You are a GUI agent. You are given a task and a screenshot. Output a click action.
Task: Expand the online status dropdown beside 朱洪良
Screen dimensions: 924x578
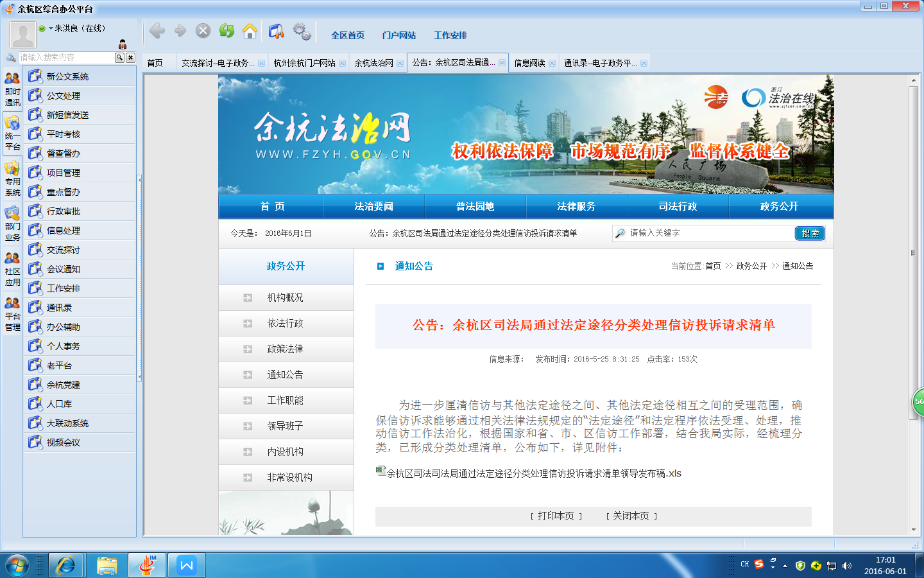(x=51, y=28)
